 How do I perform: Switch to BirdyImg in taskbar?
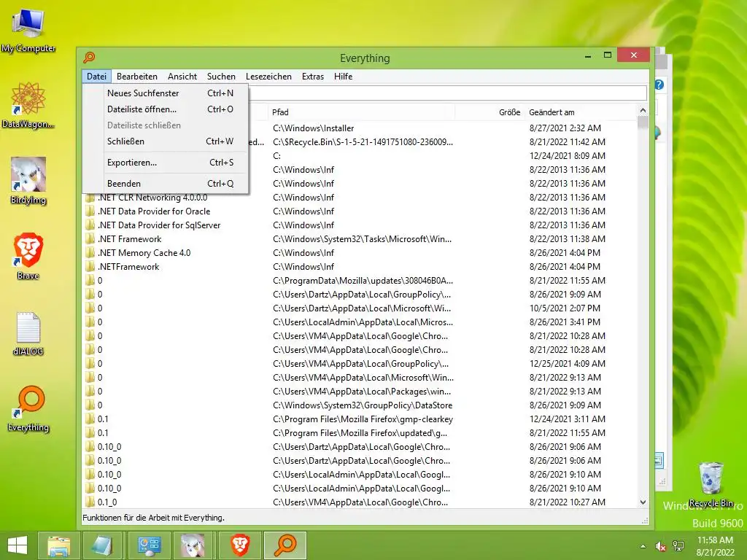tap(193, 545)
